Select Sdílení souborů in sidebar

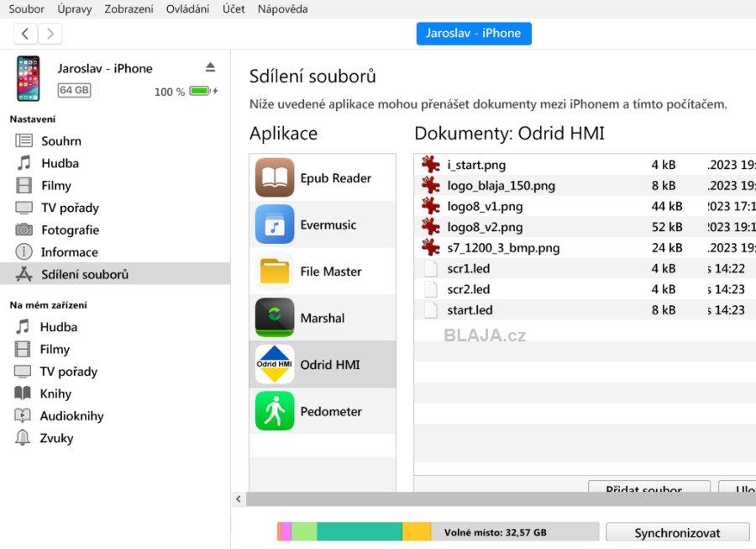coord(115,274)
